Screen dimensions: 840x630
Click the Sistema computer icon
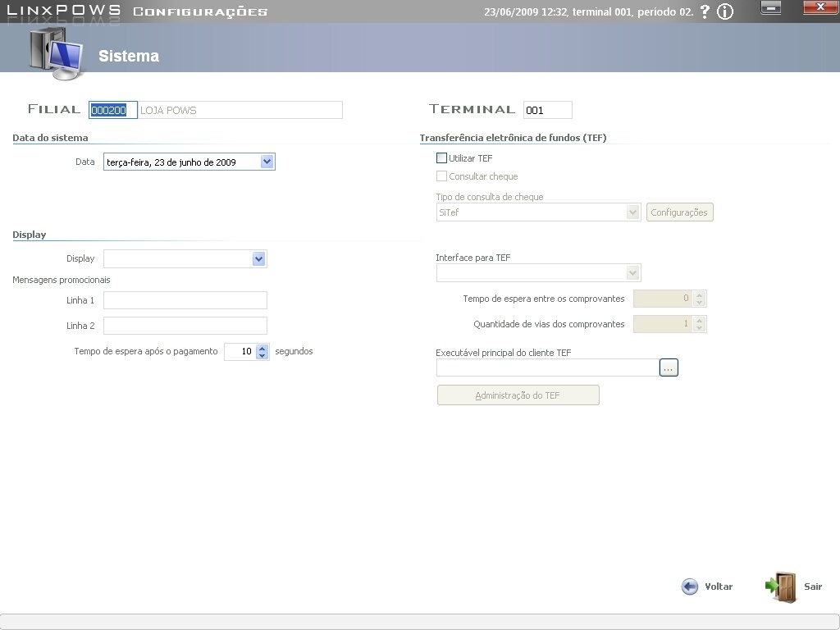(x=57, y=53)
